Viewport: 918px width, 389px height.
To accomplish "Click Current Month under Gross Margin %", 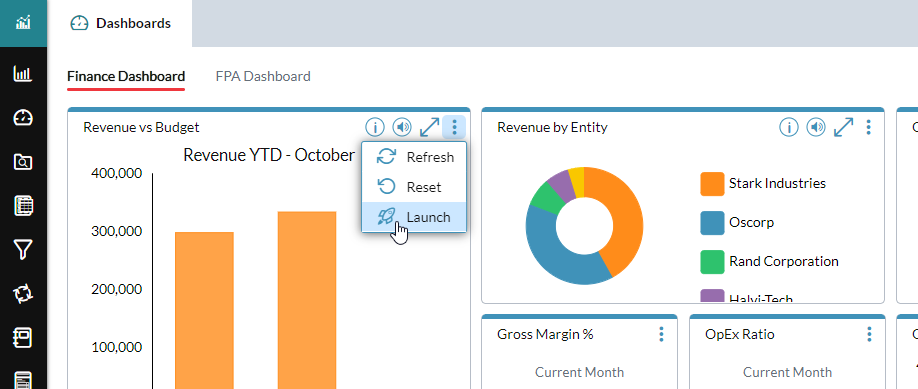I will (x=580, y=372).
